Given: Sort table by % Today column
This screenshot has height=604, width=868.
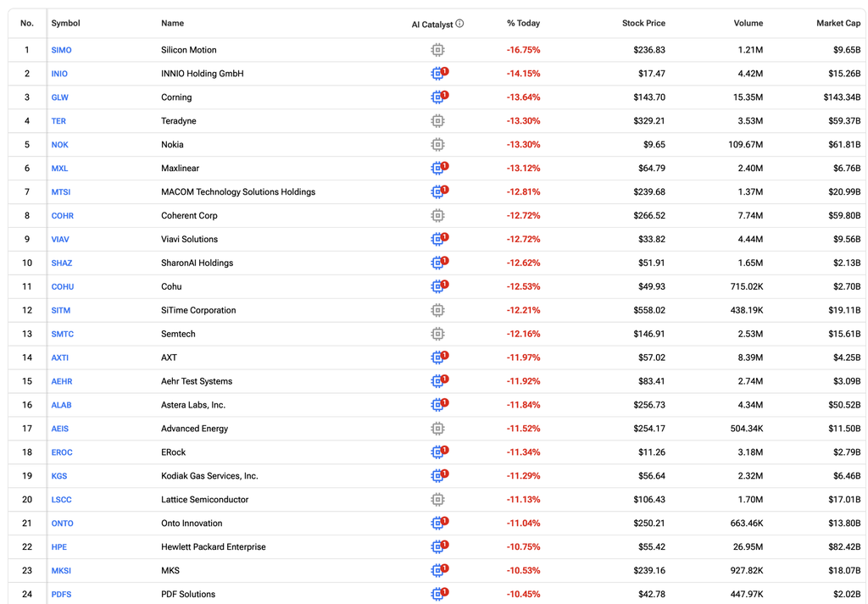Looking at the screenshot, I should [x=523, y=23].
